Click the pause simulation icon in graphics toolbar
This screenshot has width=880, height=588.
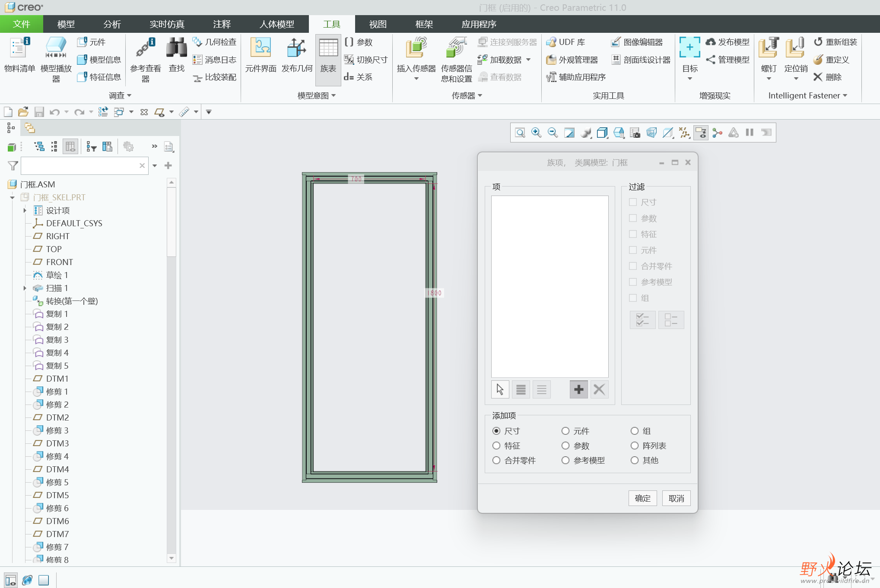point(750,133)
